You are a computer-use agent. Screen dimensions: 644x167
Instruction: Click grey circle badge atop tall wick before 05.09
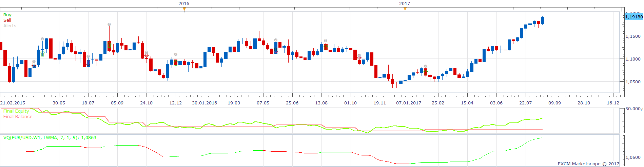pos(109,24)
